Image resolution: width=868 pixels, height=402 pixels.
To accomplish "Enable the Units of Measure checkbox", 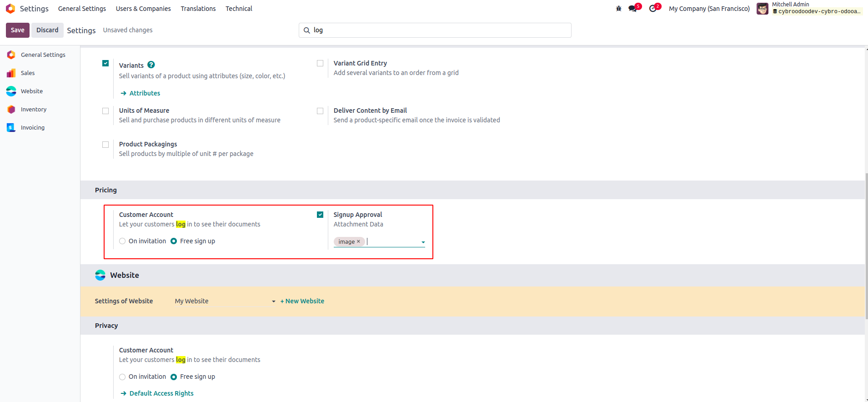I will click(105, 111).
